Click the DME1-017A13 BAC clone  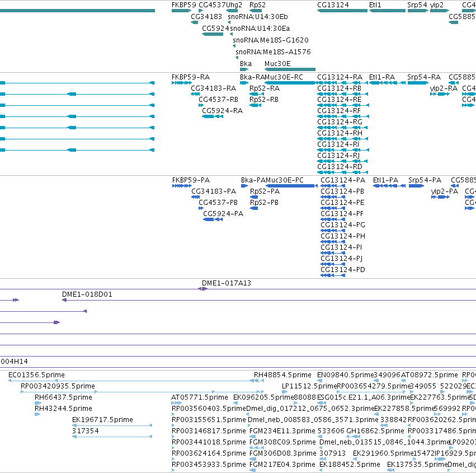pyautogui.click(x=203, y=289)
